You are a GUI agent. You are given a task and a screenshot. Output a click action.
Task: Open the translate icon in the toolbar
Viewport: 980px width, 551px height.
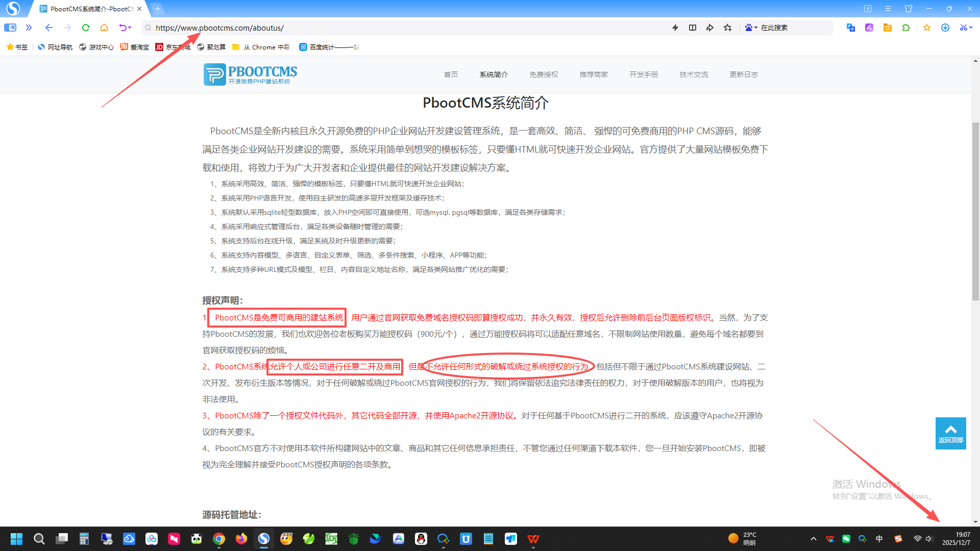(851, 28)
